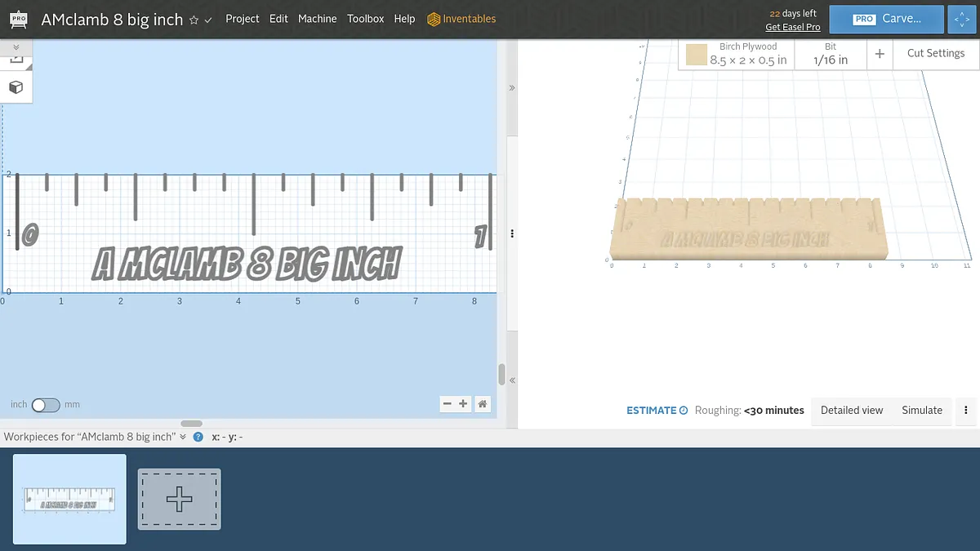Zoom out the design canvas
The image size is (980, 551).
pos(447,403)
